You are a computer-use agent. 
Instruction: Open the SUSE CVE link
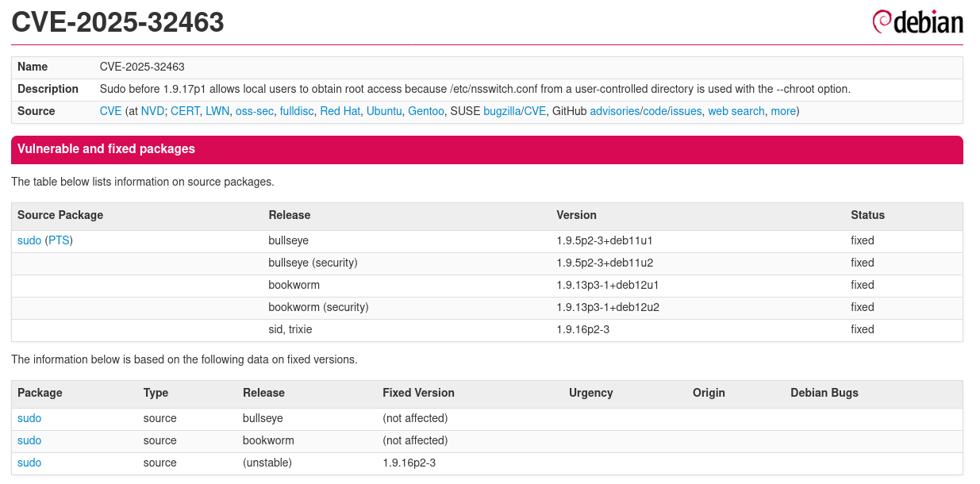coord(535,111)
